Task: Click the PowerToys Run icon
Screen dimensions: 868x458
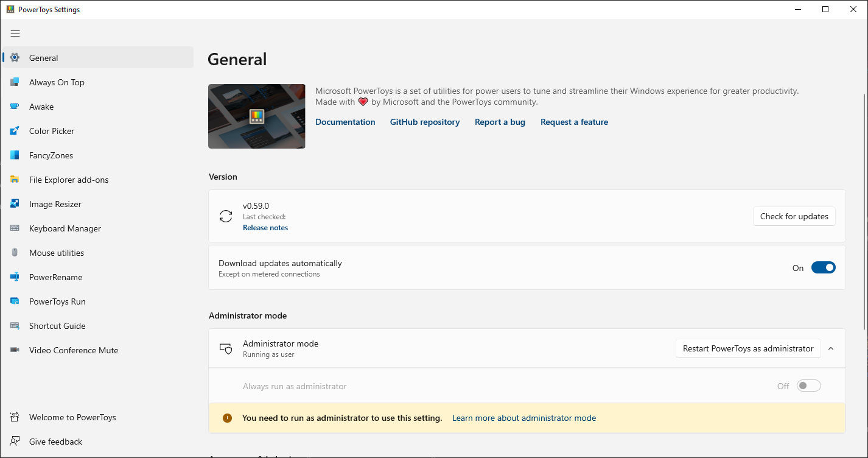Action: (x=14, y=301)
